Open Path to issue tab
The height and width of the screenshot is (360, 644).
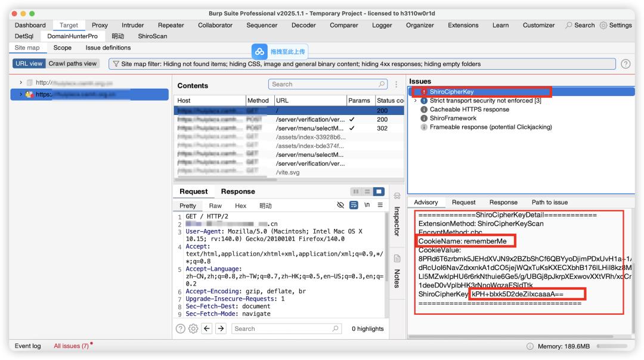coord(550,203)
